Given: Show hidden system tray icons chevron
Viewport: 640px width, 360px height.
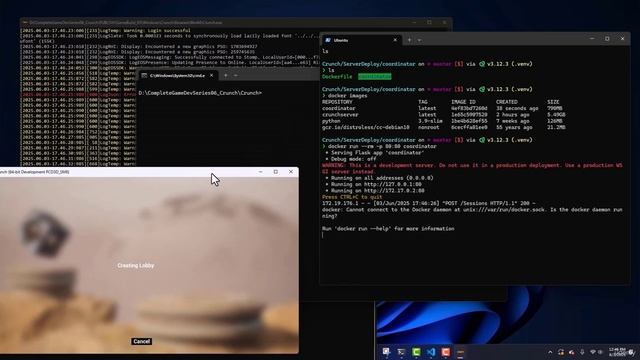Looking at the screenshot, I should coord(550,352).
